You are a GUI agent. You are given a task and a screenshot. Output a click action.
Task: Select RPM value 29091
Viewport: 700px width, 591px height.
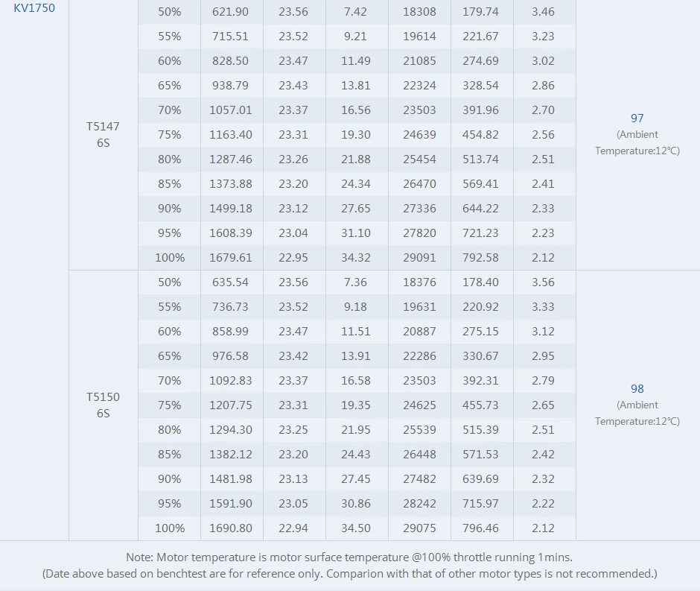pos(419,257)
